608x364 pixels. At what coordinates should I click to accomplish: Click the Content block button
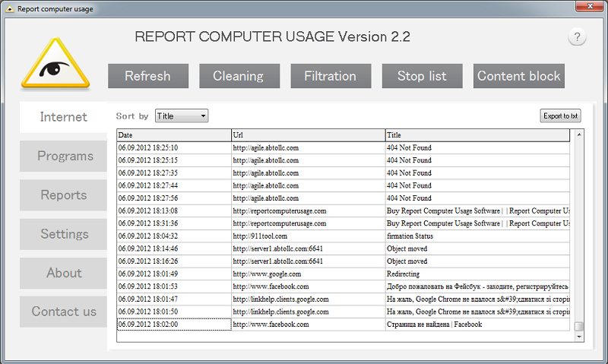[519, 76]
